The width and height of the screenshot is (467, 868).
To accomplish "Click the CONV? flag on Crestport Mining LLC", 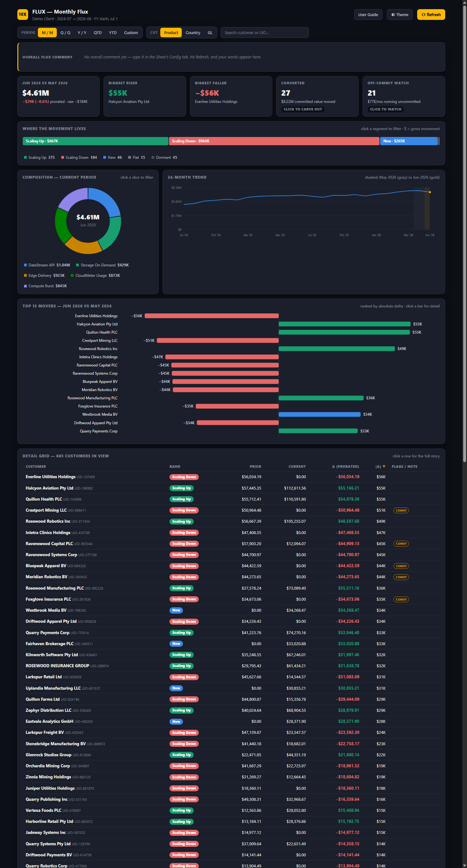I will pos(401,510).
